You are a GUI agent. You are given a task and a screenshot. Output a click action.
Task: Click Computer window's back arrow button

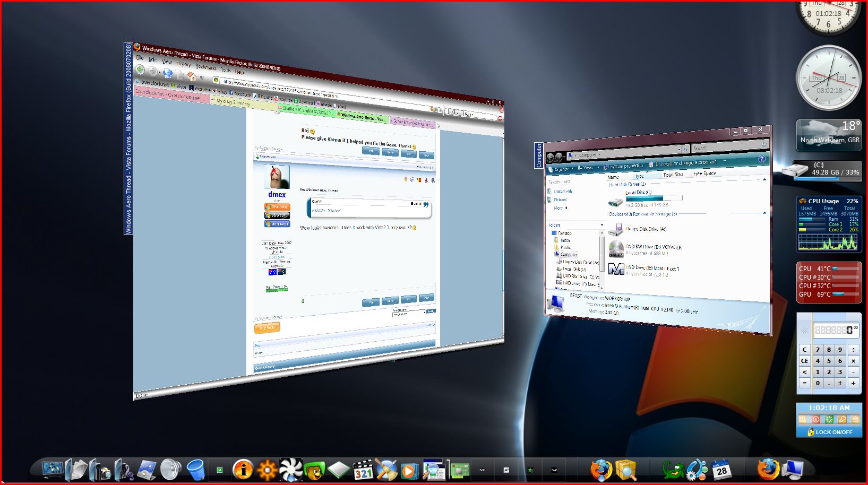551,157
